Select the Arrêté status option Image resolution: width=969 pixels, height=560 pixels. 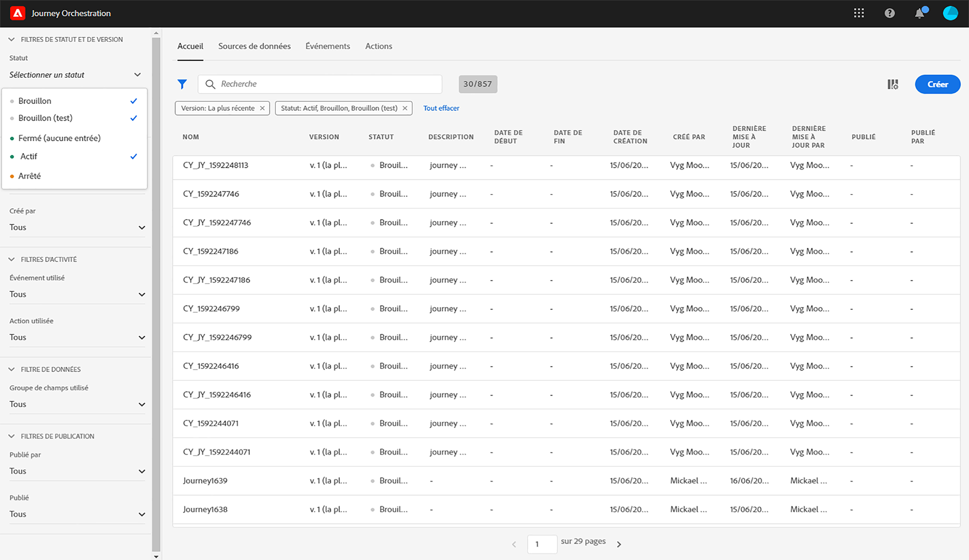75,176
